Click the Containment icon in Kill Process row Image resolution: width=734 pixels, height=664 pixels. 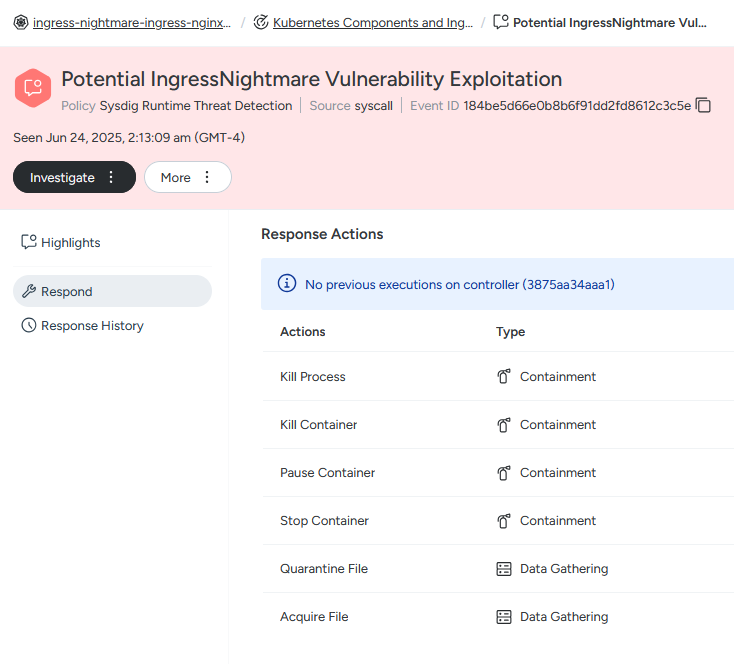[504, 376]
